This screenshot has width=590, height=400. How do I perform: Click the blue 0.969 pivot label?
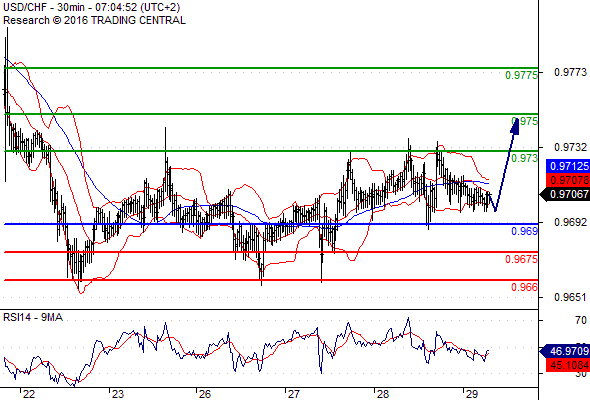[x=525, y=231]
